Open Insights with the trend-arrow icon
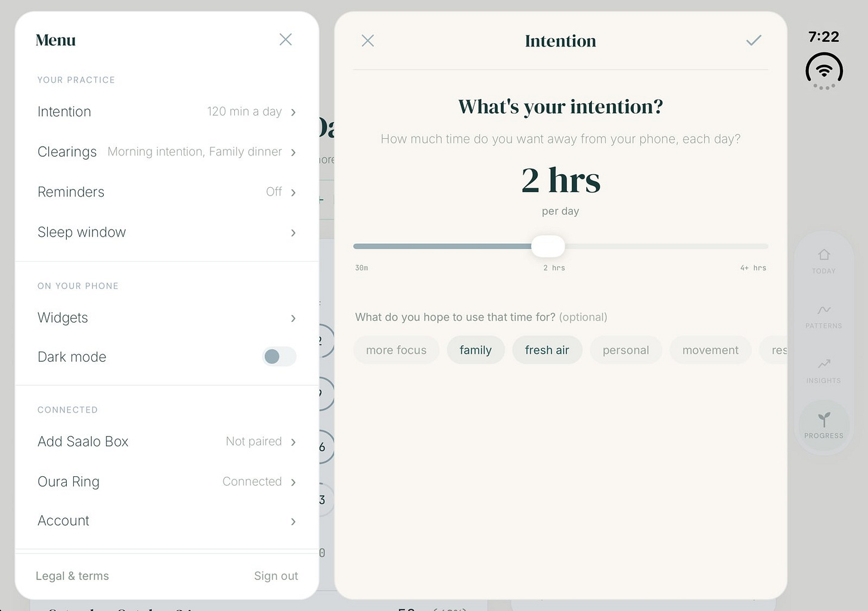Image resolution: width=868 pixels, height=611 pixels. coord(824,371)
